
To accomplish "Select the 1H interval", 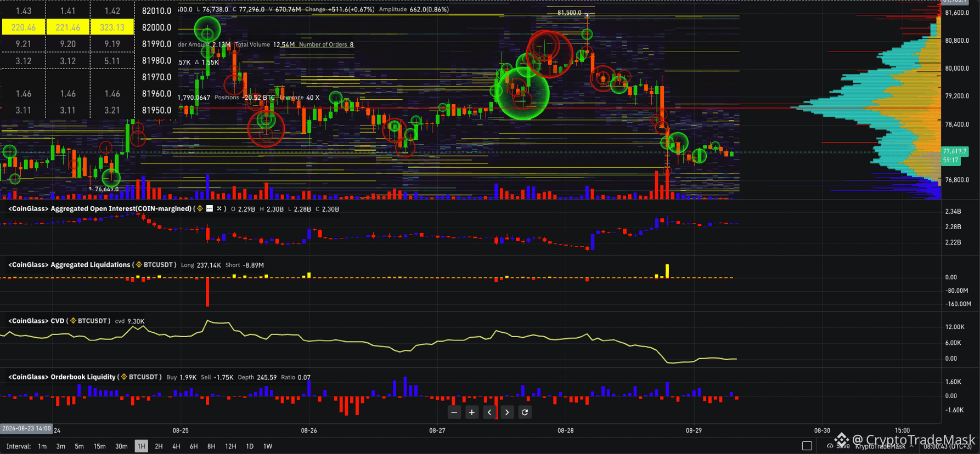I will pyautogui.click(x=141, y=446).
